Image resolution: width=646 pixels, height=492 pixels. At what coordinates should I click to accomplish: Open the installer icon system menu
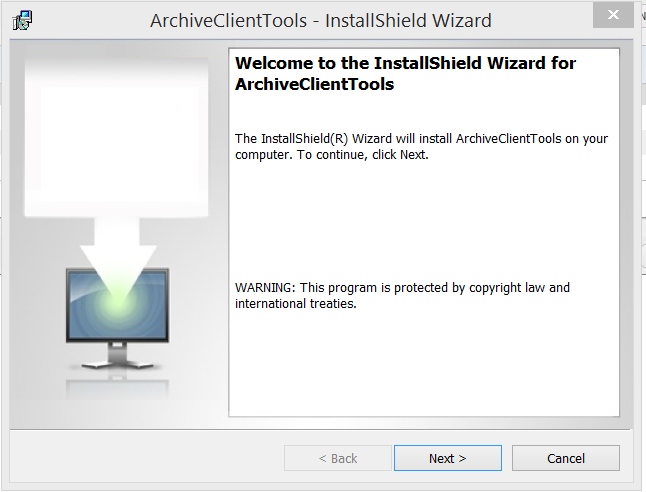point(22,20)
